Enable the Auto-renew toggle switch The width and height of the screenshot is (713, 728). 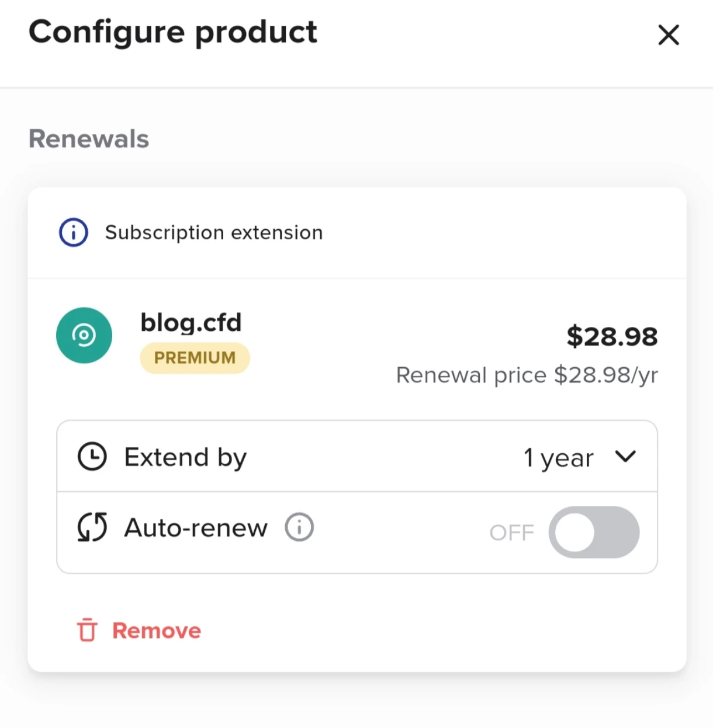pyautogui.click(x=594, y=532)
